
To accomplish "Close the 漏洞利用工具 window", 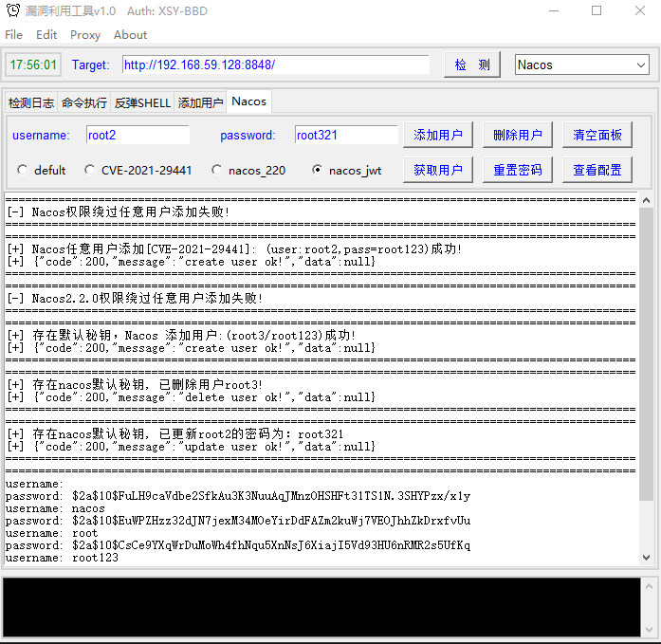I will [640, 10].
